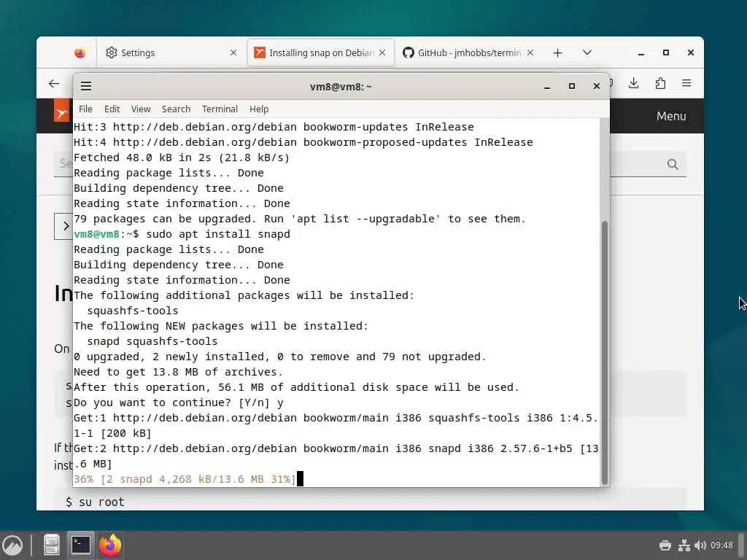The height and width of the screenshot is (560, 747).
Task: Open the Search menu in terminal
Action: point(176,109)
